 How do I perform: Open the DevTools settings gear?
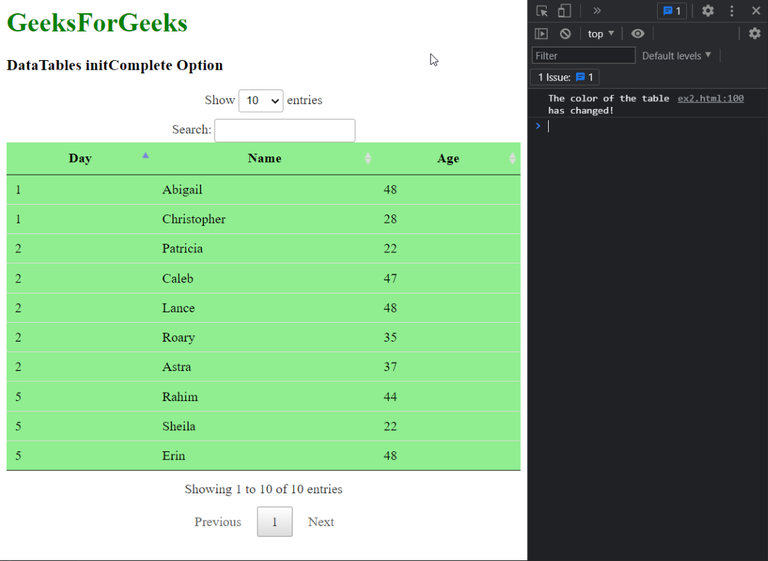coord(707,11)
